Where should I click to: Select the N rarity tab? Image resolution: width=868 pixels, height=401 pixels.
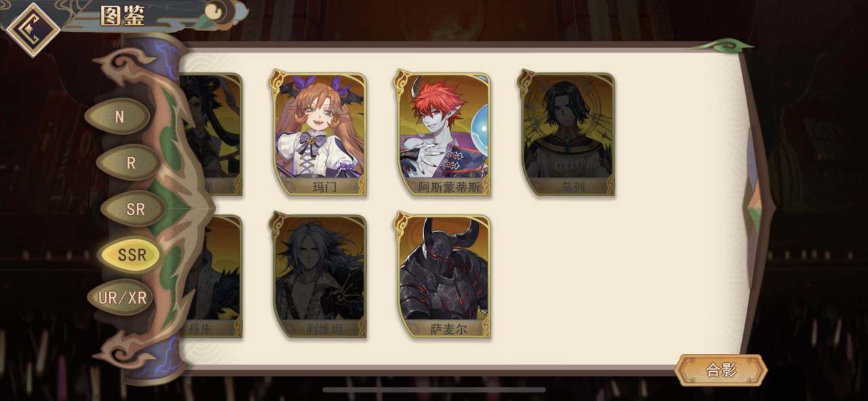(x=119, y=117)
